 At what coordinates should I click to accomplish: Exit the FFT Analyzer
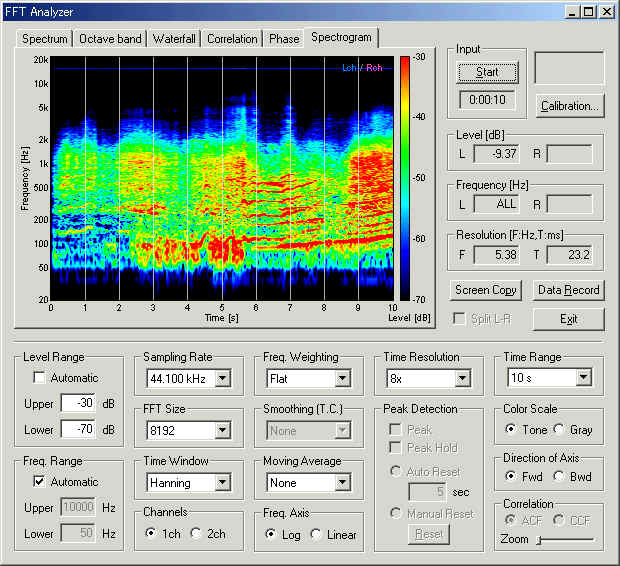[x=568, y=319]
